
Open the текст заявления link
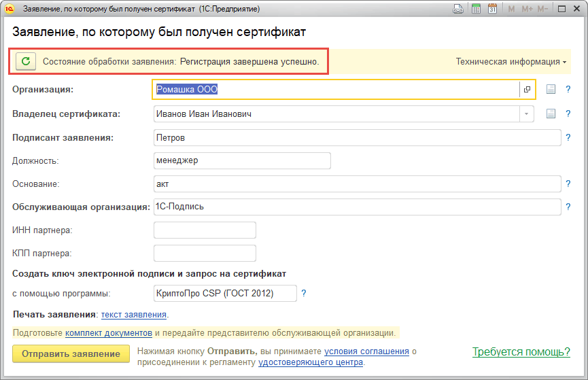(x=134, y=315)
